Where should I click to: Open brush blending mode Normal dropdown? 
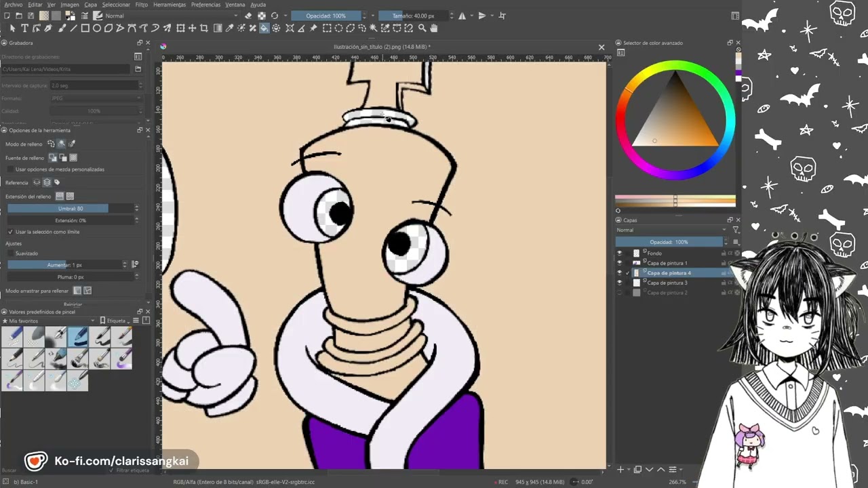(x=172, y=16)
